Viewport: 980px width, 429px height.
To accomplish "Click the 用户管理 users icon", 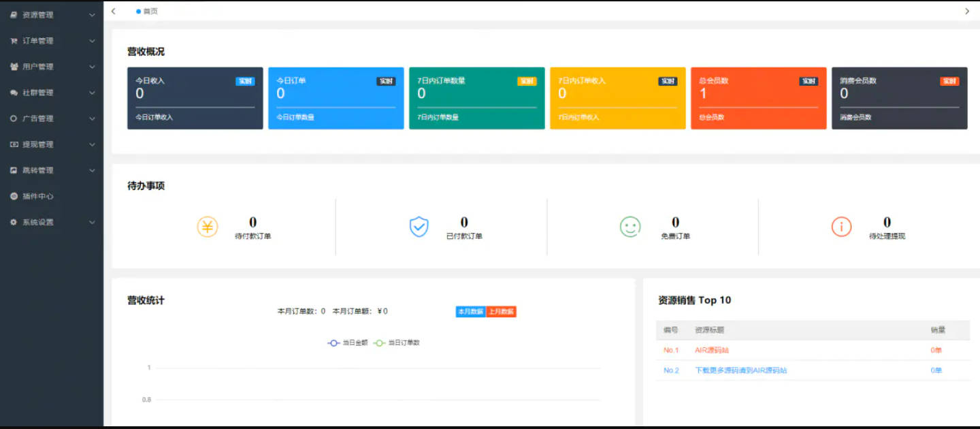I will (14, 67).
